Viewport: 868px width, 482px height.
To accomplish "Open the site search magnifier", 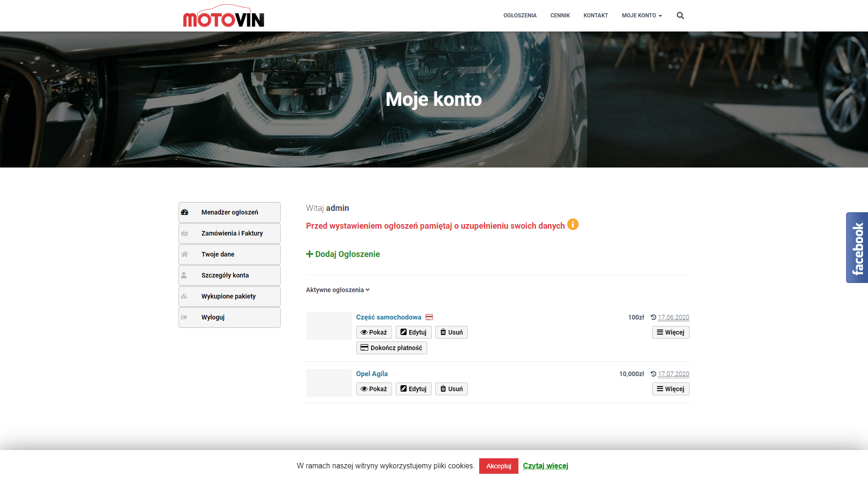I will (x=680, y=15).
